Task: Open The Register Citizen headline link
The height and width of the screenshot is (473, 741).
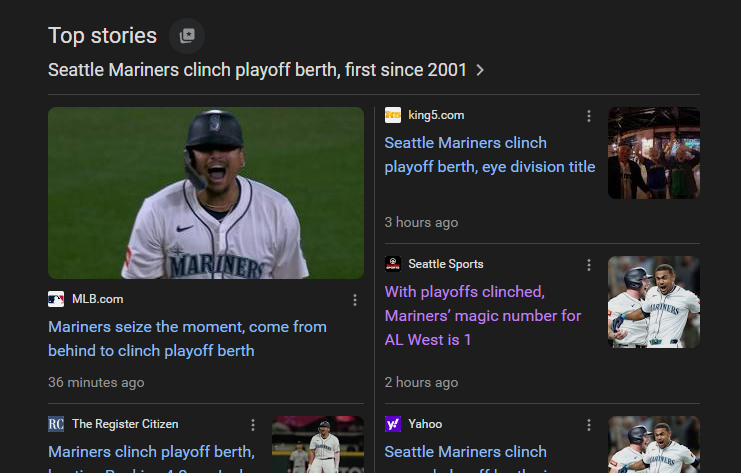Action: (151, 452)
